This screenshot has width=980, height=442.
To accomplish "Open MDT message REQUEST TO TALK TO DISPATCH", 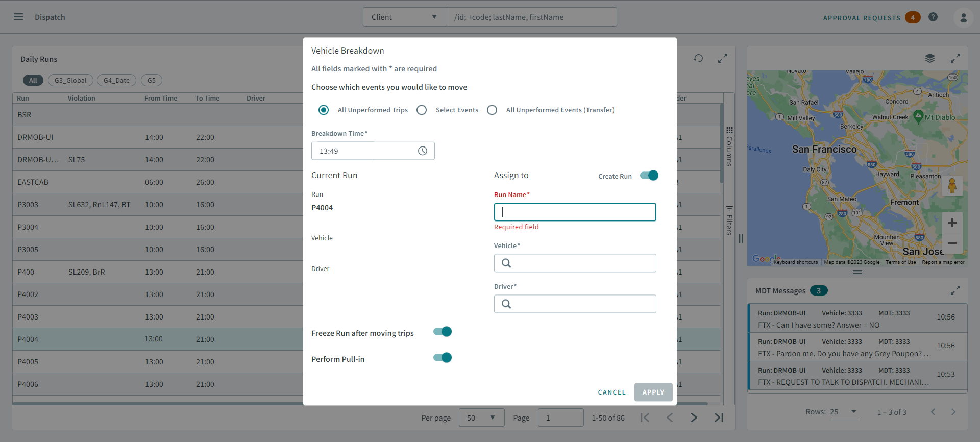I will click(857, 376).
